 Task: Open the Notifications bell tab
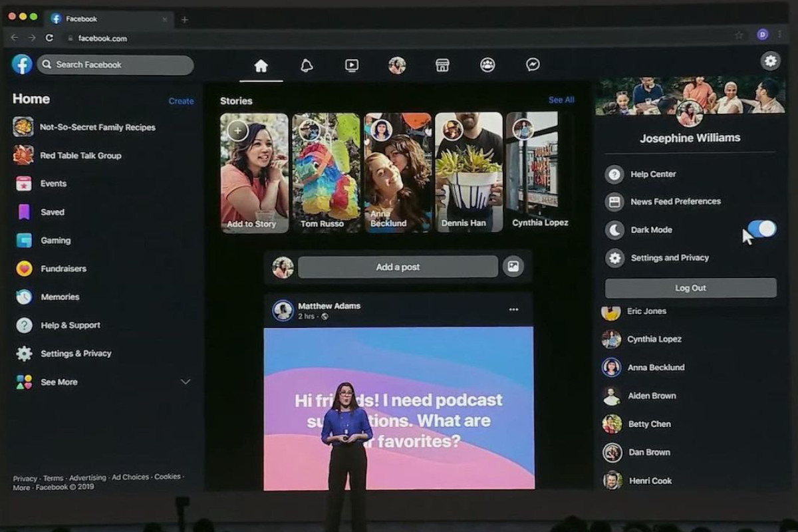pyautogui.click(x=307, y=65)
